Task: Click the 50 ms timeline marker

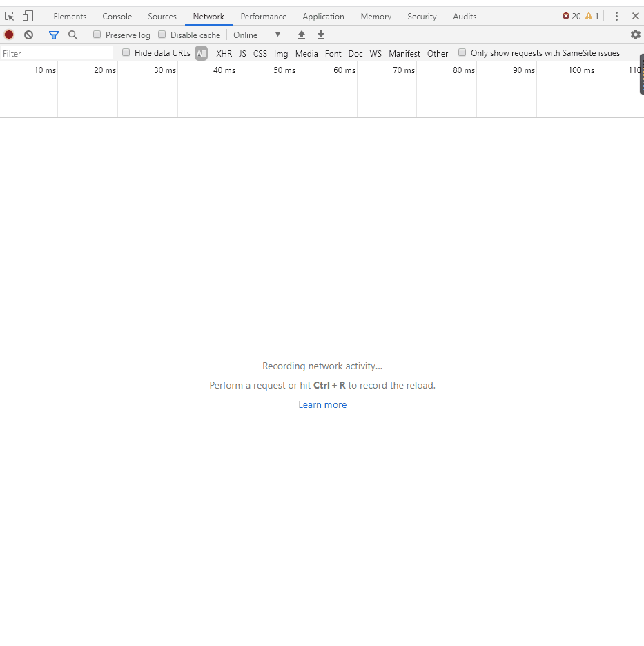Action: pos(284,70)
